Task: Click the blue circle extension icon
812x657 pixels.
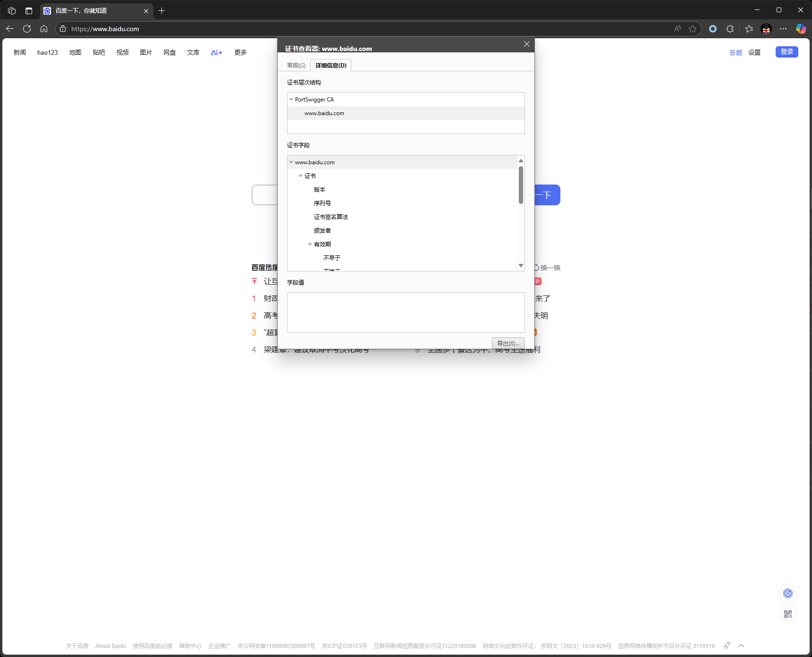Action: pos(713,29)
